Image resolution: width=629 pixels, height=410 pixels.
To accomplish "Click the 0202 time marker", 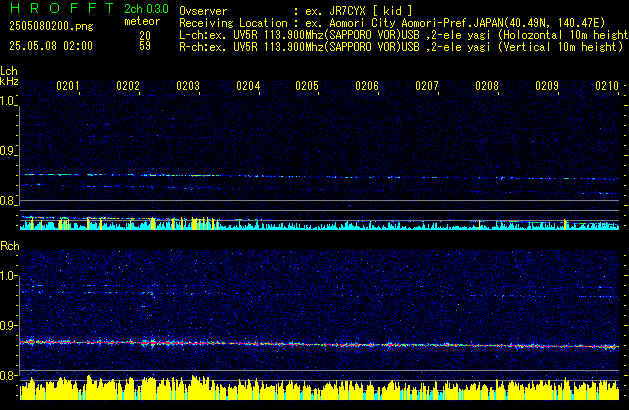I will click(128, 85).
